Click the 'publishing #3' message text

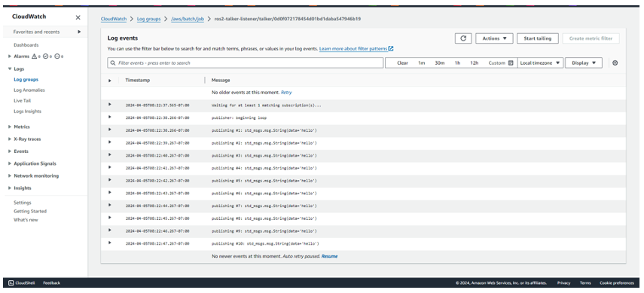tap(264, 155)
